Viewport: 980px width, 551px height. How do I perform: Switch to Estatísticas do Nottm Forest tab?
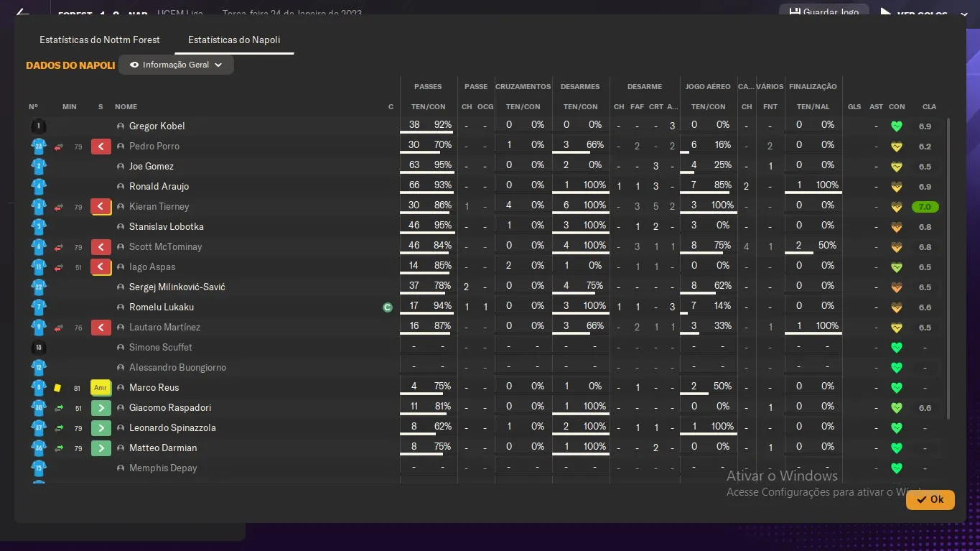coord(100,40)
